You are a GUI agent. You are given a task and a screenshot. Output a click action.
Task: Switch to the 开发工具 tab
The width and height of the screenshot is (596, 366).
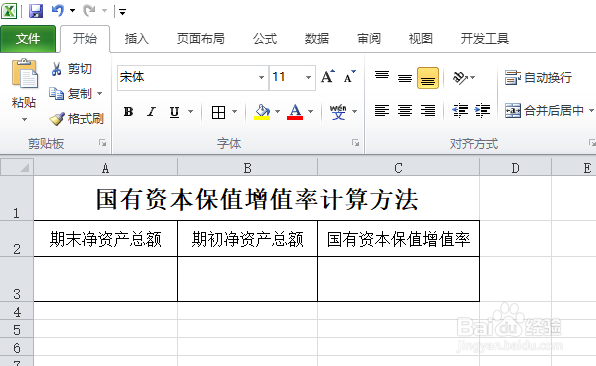pyautogui.click(x=485, y=39)
